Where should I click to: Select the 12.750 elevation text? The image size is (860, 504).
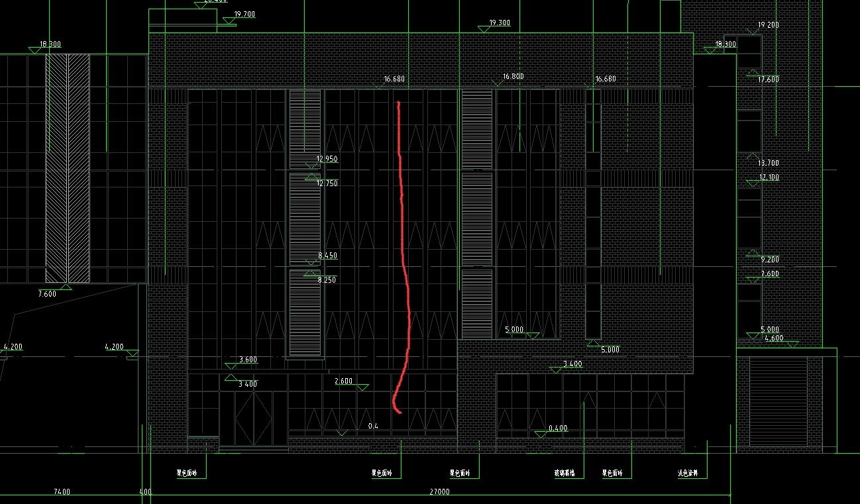point(327,183)
